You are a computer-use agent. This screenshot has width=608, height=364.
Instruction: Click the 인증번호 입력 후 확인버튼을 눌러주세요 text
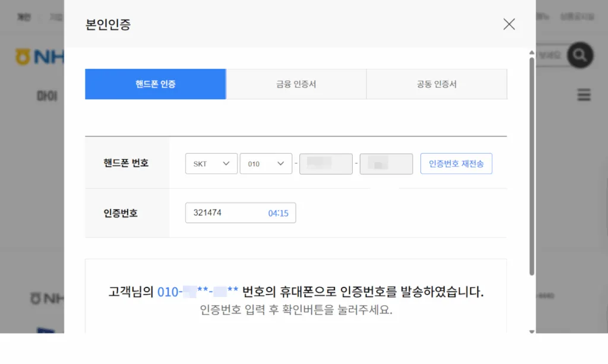296,310
